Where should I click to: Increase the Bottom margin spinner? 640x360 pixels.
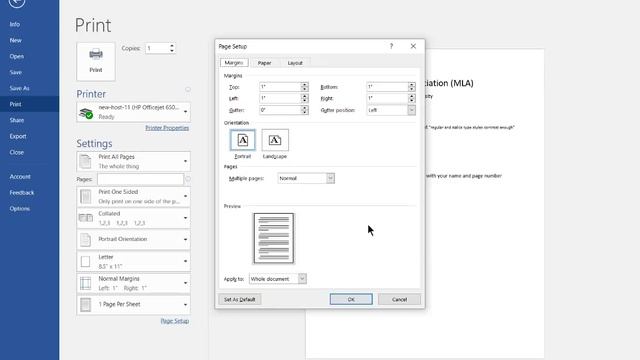click(411, 84)
